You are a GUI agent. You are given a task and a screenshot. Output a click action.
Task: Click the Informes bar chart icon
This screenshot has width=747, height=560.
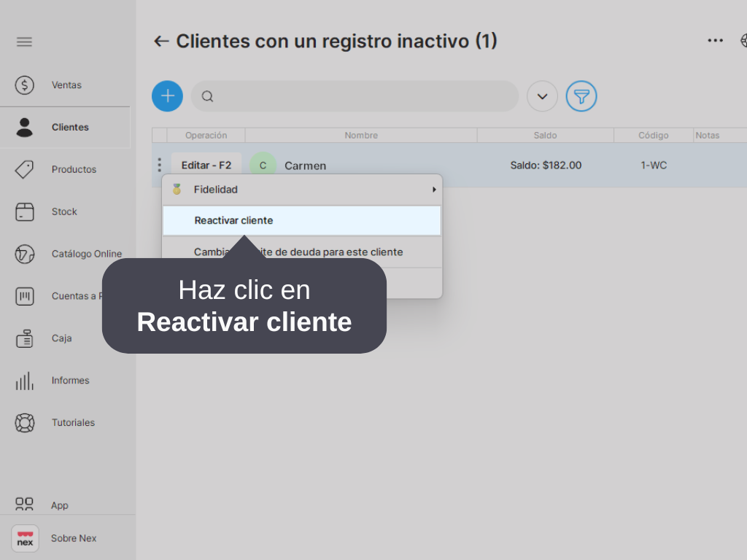(24, 381)
